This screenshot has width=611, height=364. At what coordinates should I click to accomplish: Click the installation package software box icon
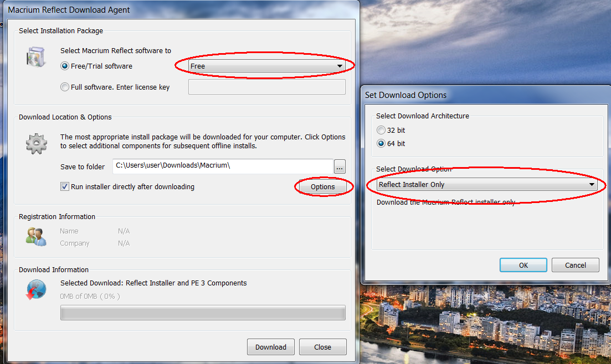tap(36, 57)
